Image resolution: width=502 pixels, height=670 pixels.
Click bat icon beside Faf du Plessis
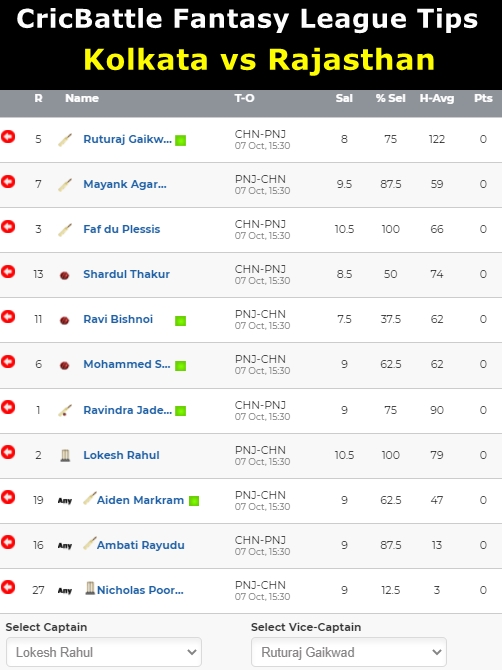click(x=65, y=229)
